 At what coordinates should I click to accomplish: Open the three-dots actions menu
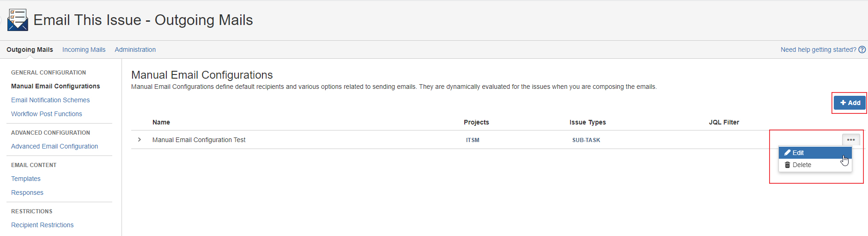pos(851,140)
